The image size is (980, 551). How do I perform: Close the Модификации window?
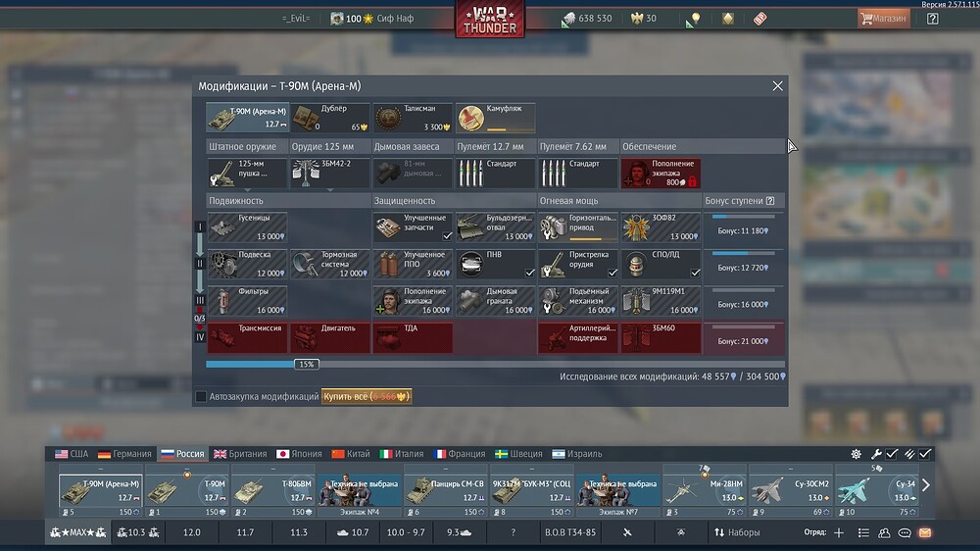[777, 86]
